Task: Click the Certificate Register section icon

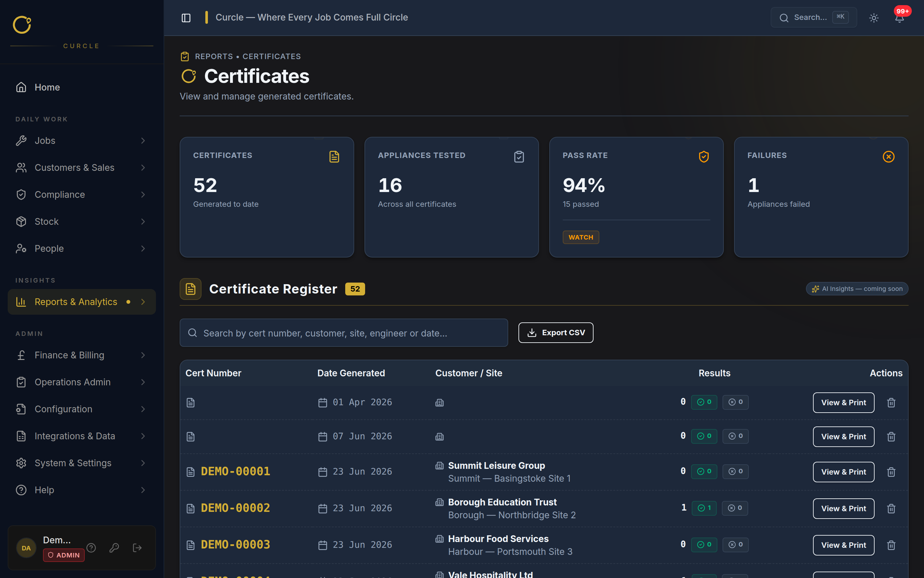Action: pyautogui.click(x=191, y=289)
